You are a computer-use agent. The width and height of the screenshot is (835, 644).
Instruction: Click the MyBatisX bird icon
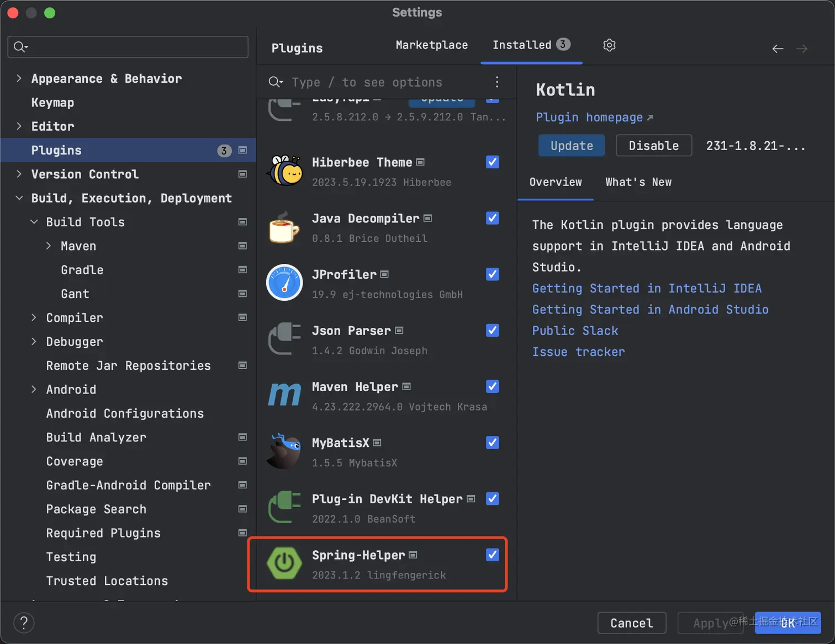(284, 451)
